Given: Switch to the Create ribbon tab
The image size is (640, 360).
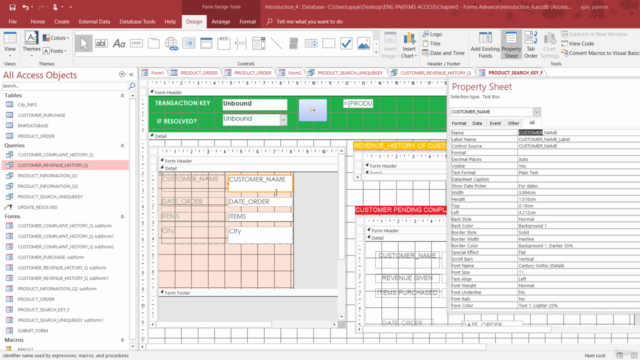Looking at the screenshot, I should 62,22.
